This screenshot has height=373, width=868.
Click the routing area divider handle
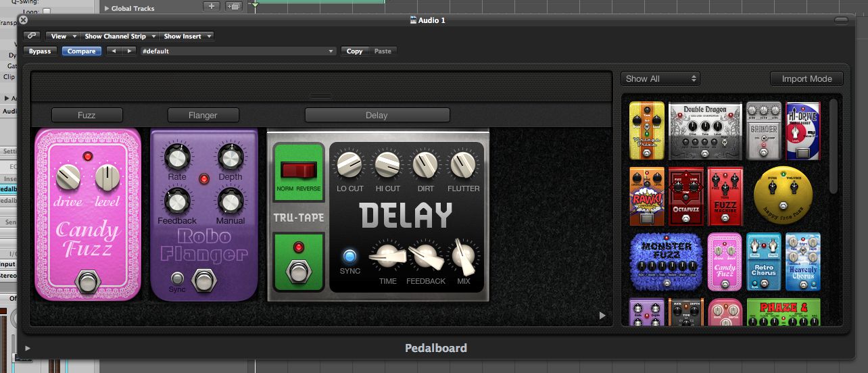pos(320,97)
